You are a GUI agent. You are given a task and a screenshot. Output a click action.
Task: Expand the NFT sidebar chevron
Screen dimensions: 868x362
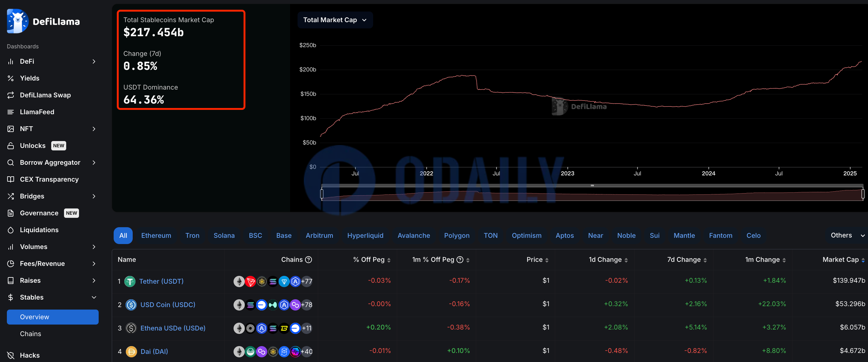click(x=94, y=129)
